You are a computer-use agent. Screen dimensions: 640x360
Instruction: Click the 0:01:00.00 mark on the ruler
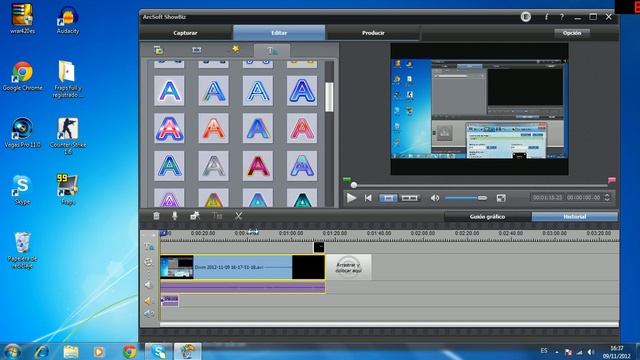(291, 233)
